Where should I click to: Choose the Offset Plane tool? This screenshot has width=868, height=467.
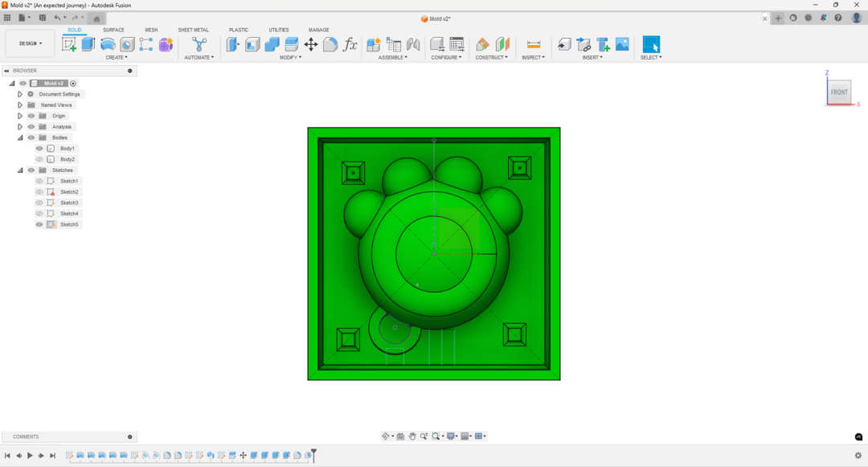point(483,44)
